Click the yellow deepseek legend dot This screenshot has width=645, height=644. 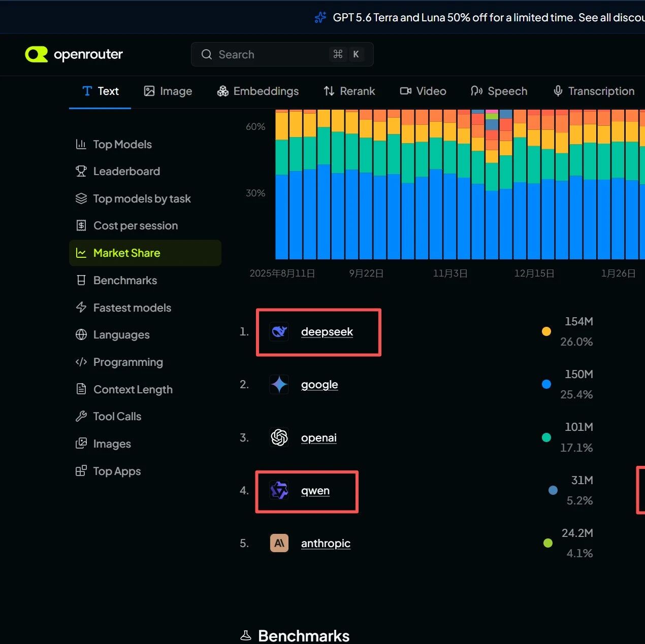[x=546, y=331]
